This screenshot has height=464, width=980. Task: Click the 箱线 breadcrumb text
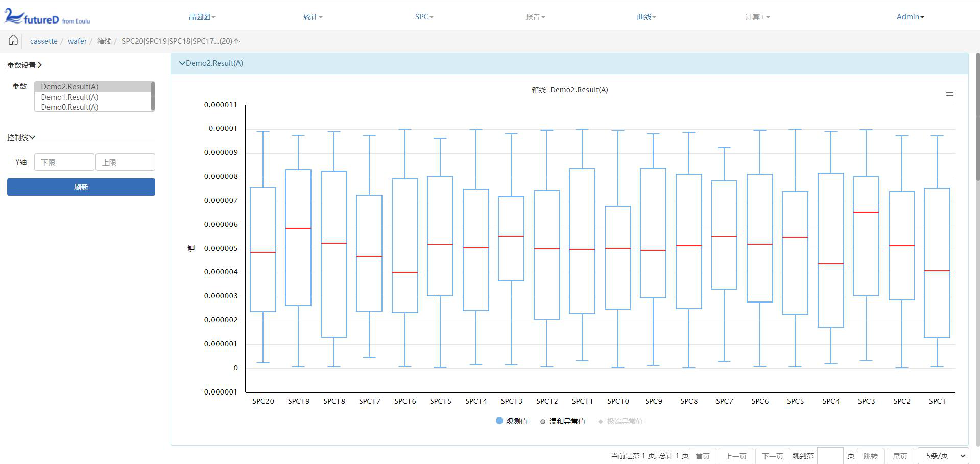[104, 41]
